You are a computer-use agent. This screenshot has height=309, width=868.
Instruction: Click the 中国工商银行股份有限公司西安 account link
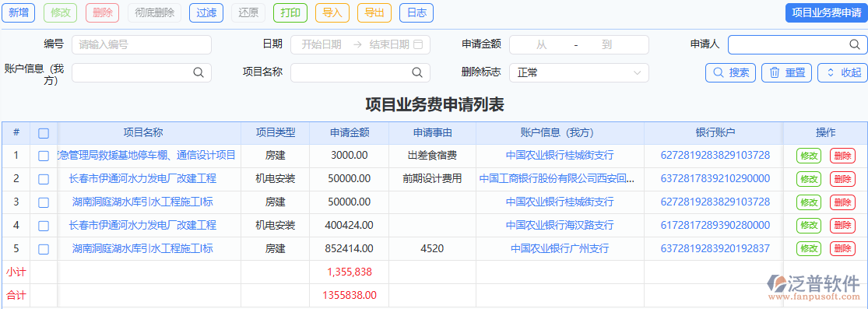(557, 178)
